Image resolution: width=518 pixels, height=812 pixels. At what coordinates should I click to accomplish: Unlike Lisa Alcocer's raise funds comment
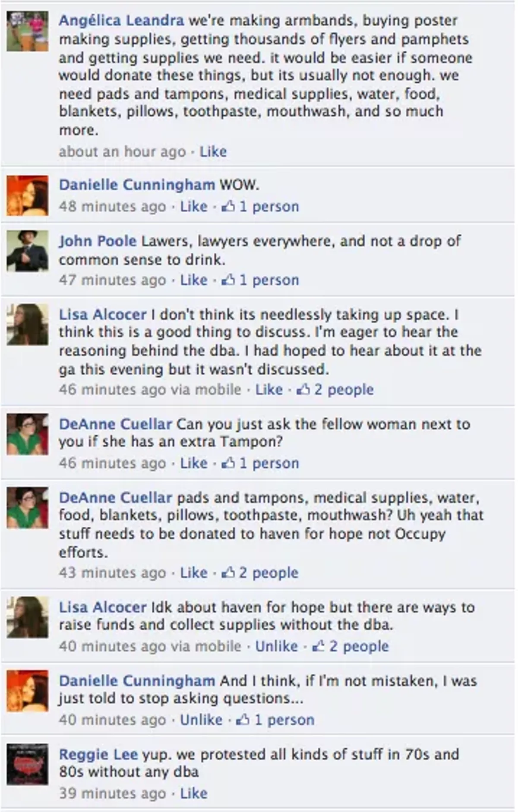276,646
